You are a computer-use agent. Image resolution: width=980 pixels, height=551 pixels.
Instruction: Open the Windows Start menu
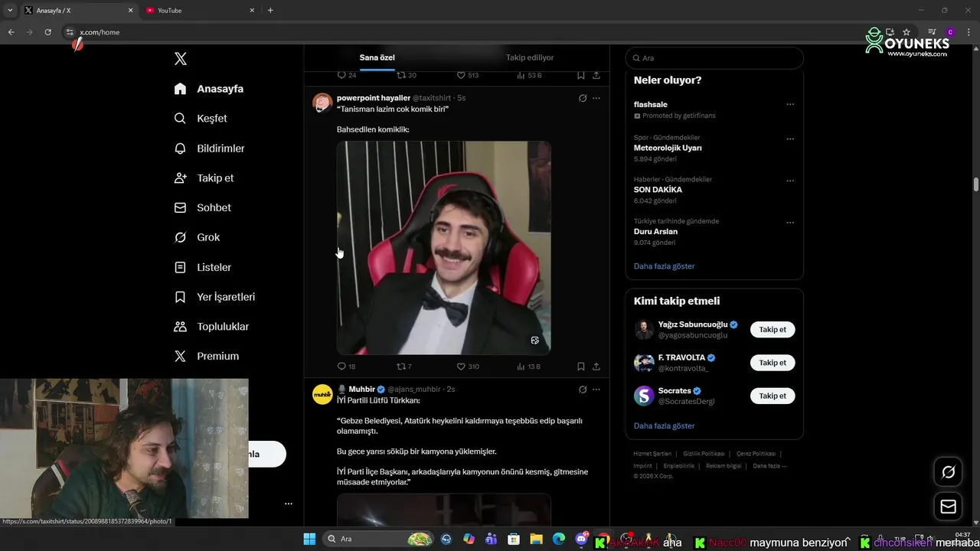(x=309, y=539)
